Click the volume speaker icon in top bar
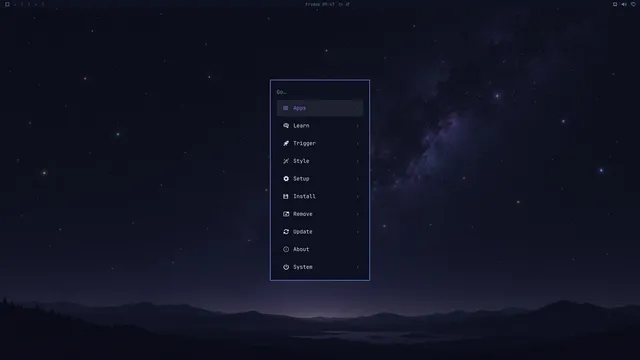The width and height of the screenshot is (640, 360). [x=624, y=4]
